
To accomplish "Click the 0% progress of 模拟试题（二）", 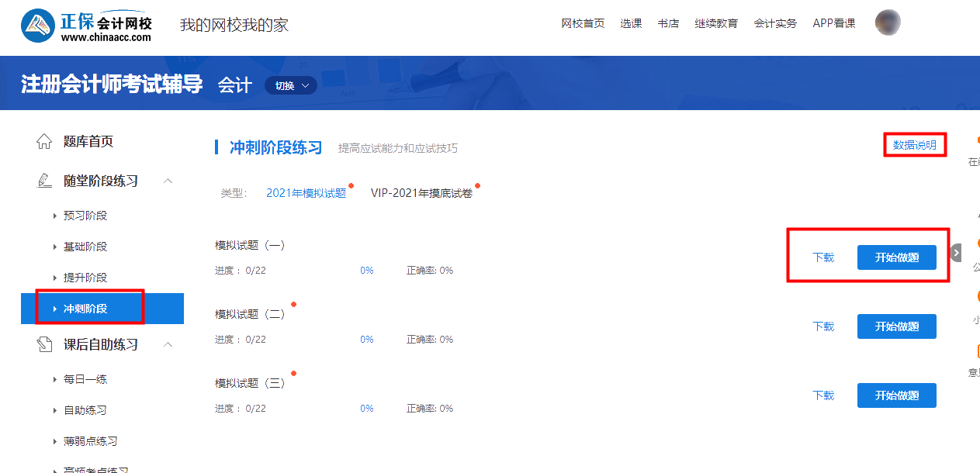I will (366, 339).
